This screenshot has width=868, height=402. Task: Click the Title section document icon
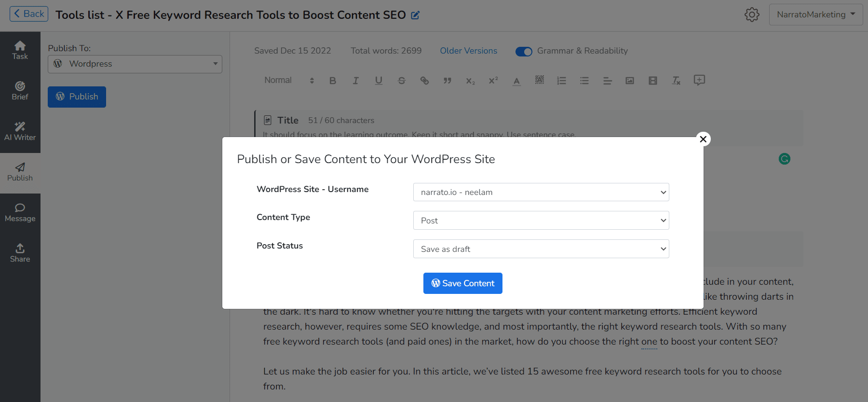coord(268,120)
